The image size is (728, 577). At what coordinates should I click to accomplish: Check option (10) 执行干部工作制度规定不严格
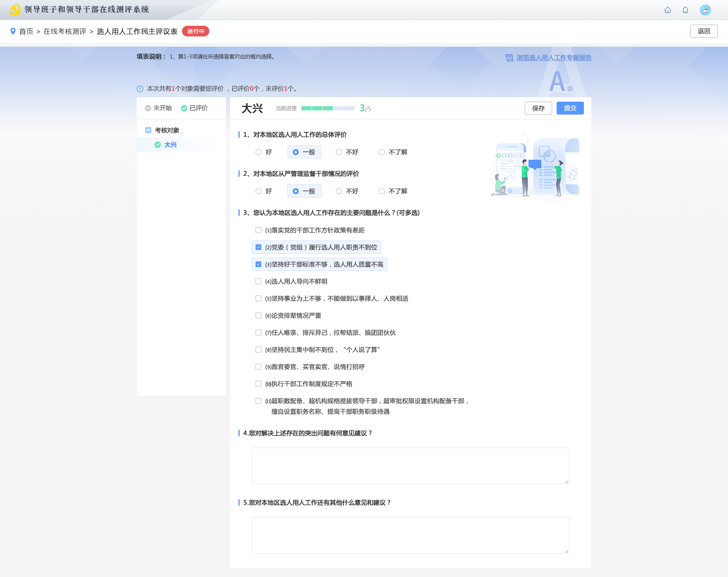(258, 384)
